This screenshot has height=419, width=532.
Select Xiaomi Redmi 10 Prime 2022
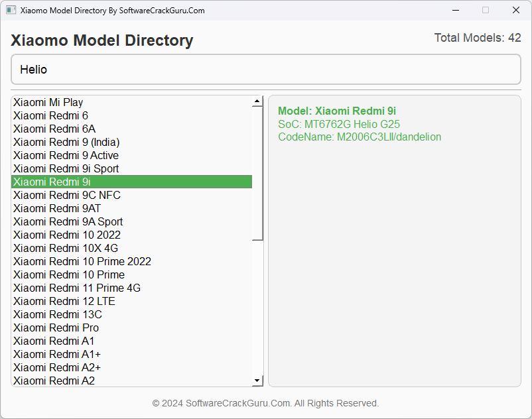point(131,261)
